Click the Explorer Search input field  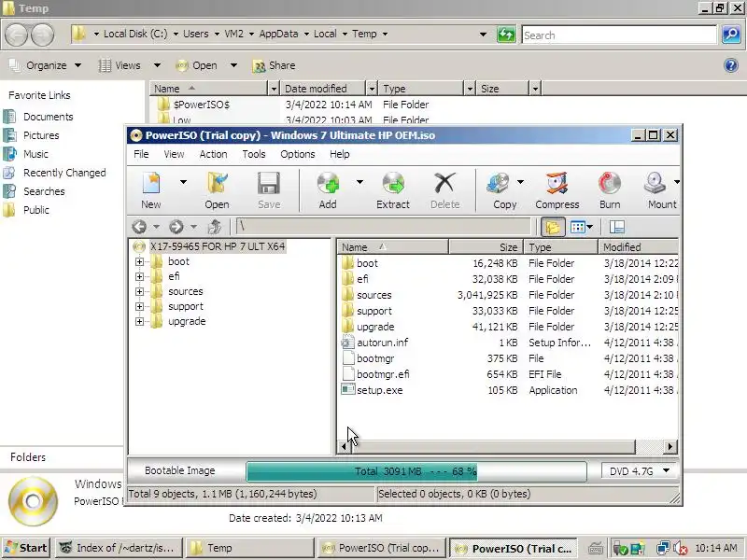click(619, 35)
